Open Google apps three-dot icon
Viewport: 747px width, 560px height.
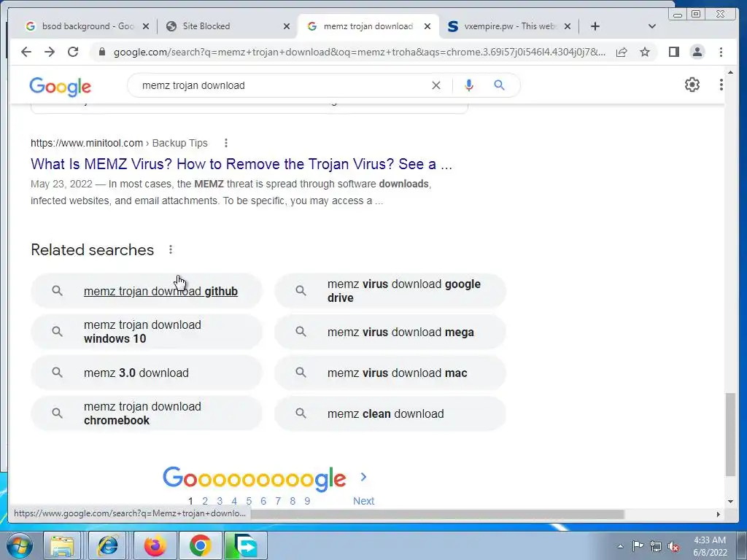point(721,85)
